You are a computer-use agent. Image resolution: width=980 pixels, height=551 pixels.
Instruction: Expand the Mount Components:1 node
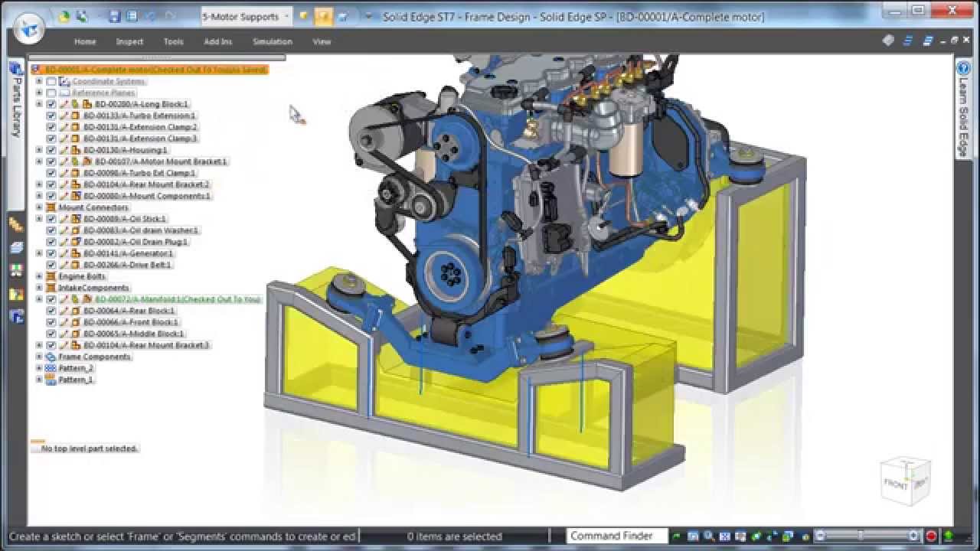click(x=40, y=196)
